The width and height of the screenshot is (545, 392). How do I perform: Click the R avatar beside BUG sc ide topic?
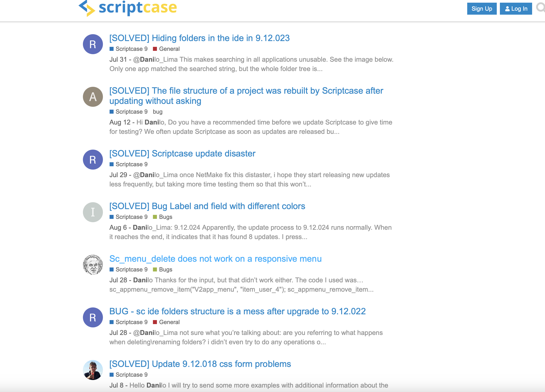(93, 317)
